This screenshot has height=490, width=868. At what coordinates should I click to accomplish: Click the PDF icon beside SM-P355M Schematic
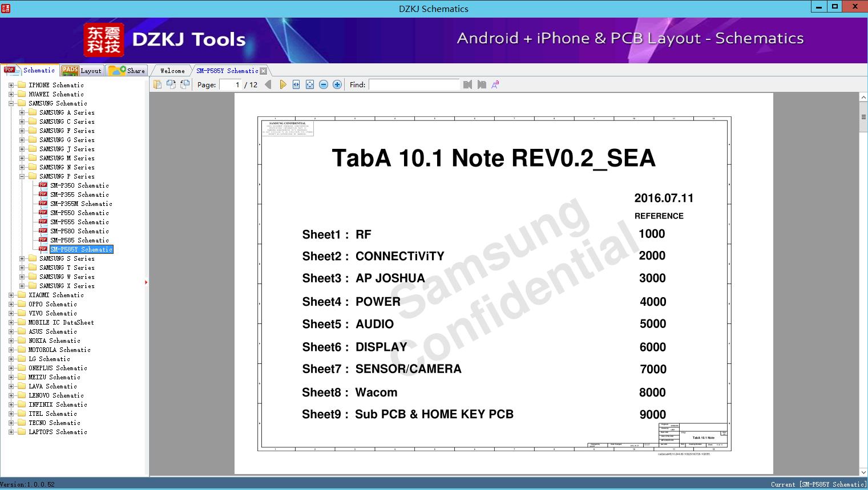pos(43,204)
